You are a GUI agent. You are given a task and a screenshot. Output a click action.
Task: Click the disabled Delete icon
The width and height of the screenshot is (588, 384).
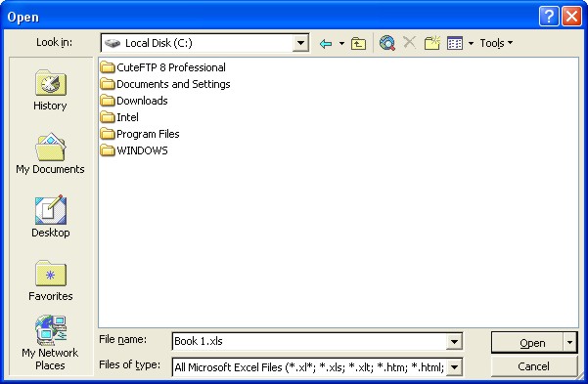pos(410,42)
